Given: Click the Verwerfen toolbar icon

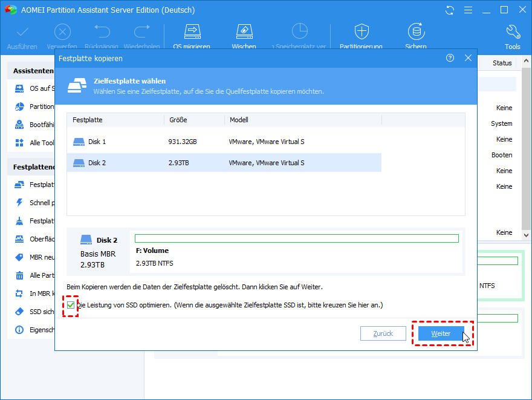Looking at the screenshot, I should pyautogui.click(x=62, y=32).
